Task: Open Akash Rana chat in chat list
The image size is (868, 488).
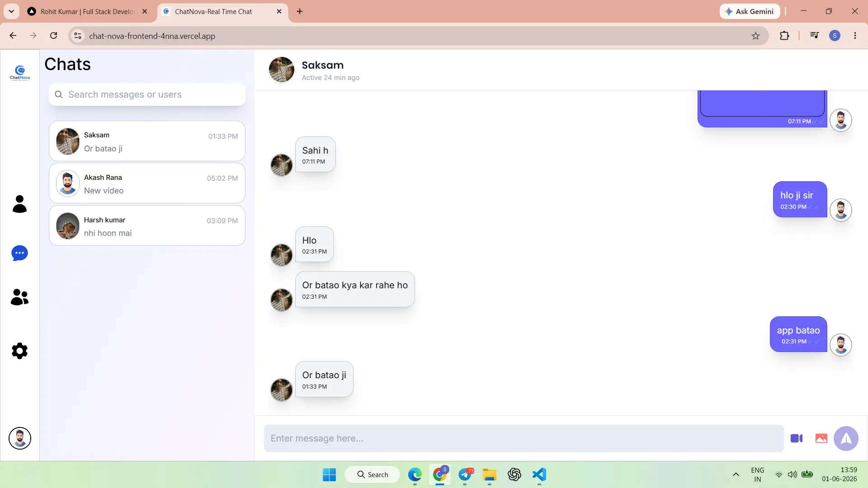Action: (x=147, y=183)
